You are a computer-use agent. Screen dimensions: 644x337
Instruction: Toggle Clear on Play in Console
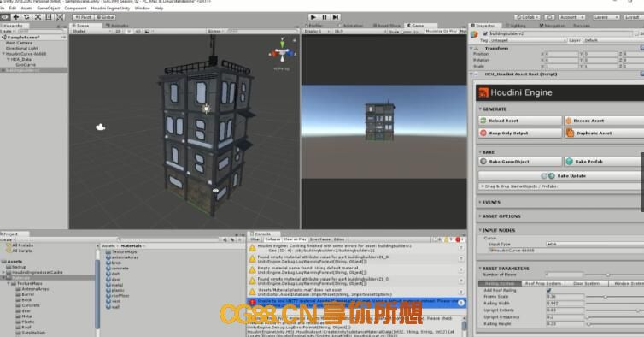(295, 239)
